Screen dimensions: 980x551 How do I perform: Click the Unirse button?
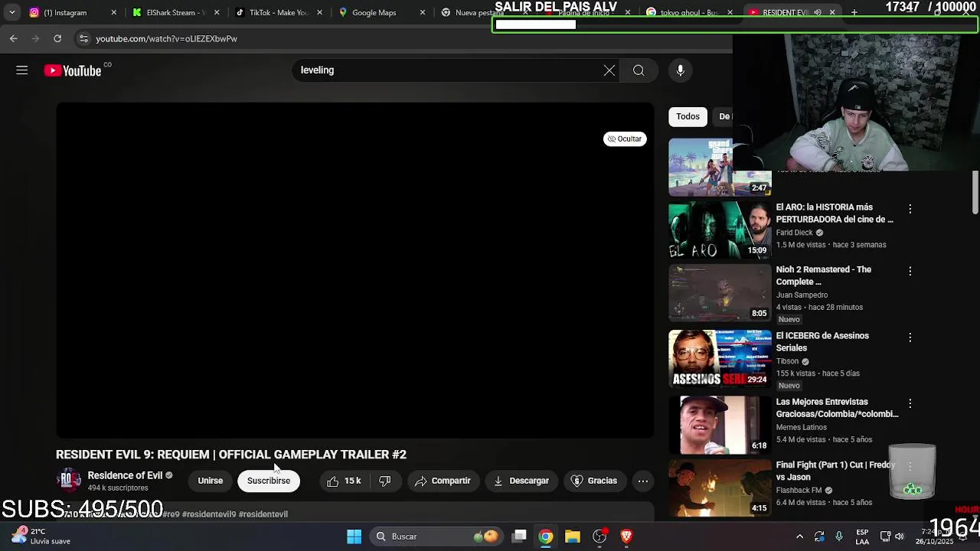coord(211,481)
